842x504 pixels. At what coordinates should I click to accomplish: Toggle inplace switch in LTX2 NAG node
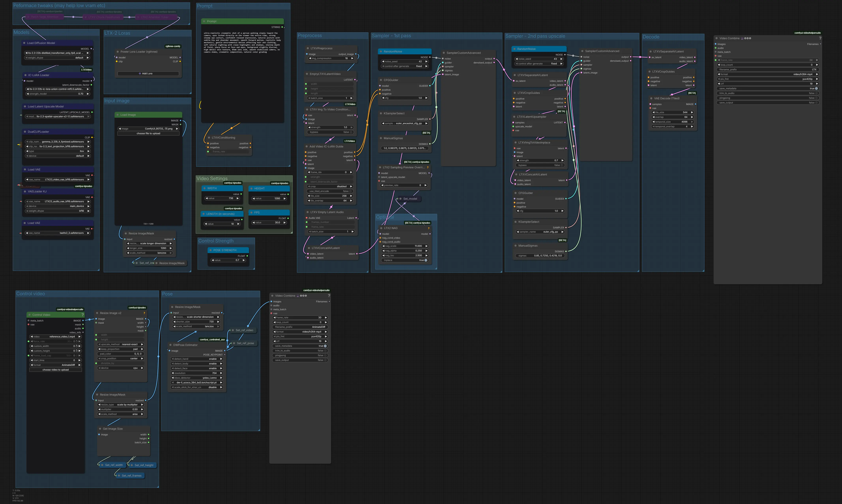pos(425,260)
